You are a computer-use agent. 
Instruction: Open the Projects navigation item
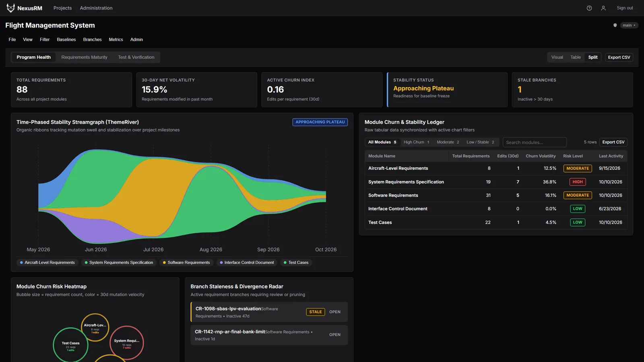[62, 8]
